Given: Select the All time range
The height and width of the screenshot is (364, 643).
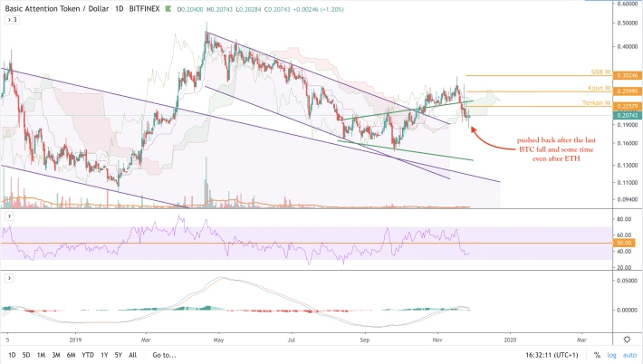Looking at the screenshot, I should [x=132, y=355].
